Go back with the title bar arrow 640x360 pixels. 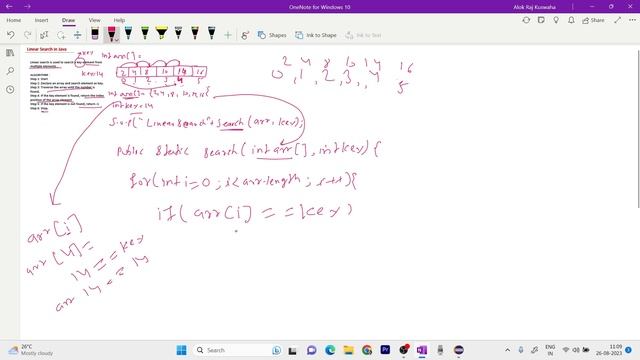[9, 7]
